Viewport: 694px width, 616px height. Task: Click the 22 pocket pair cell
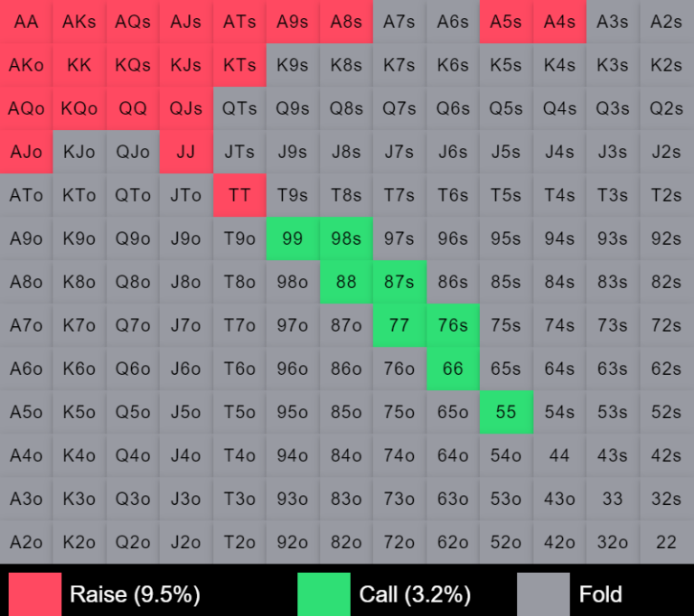[x=666, y=542]
